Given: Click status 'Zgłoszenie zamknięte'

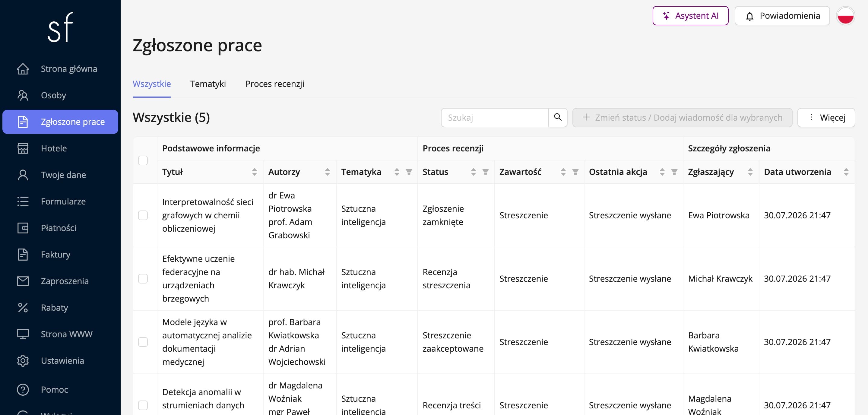Looking at the screenshot, I should pyautogui.click(x=443, y=215).
